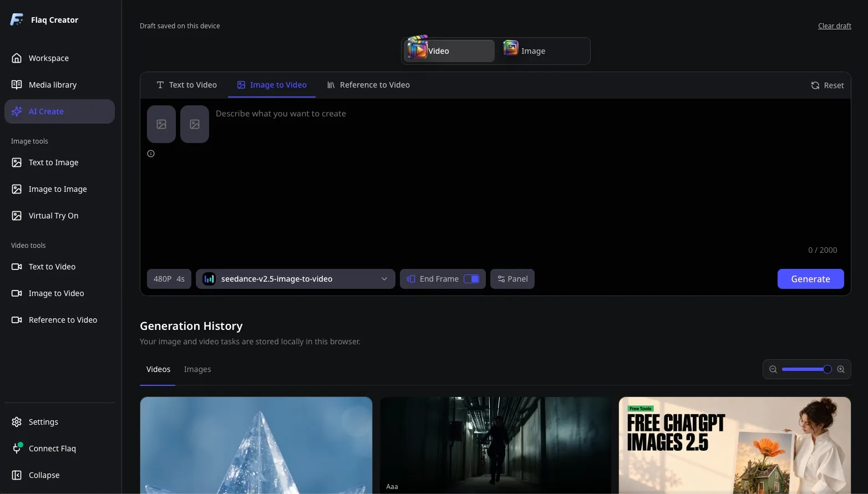Open the Panel options
Screen dimensions: 868x494
click(x=512, y=279)
